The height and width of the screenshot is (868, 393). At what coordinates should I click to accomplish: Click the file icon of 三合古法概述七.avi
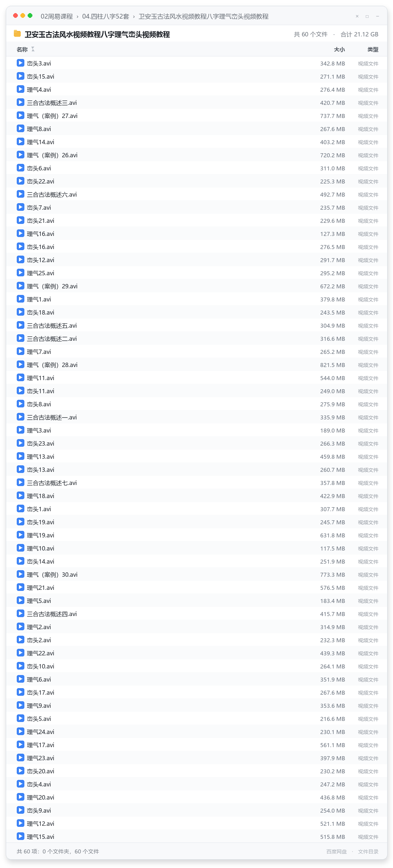click(20, 482)
